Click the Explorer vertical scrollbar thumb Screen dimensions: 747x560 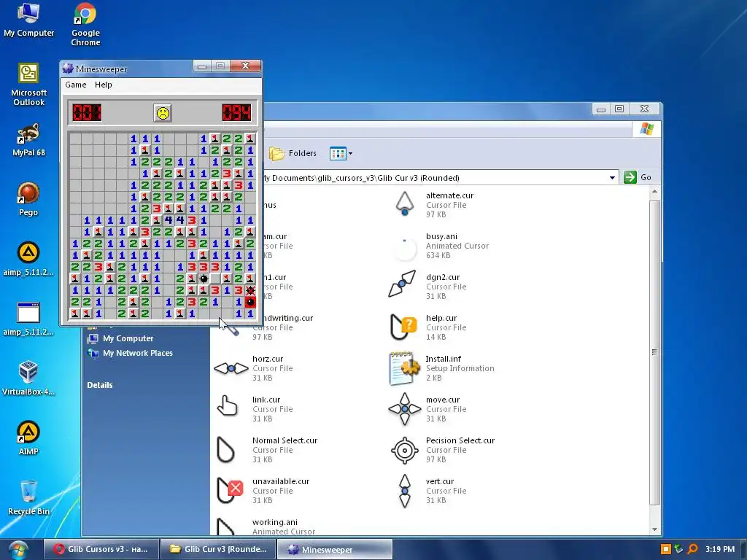pos(654,352)
